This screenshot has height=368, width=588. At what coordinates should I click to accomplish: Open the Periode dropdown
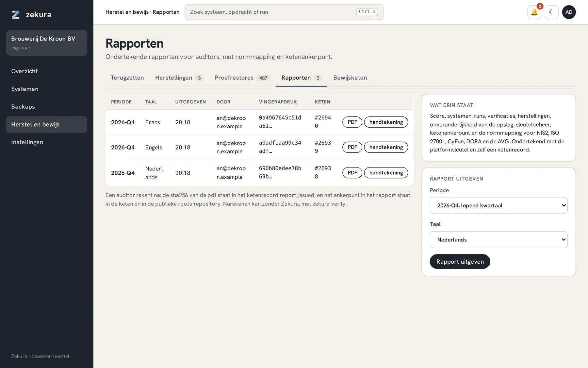(498, 205)
